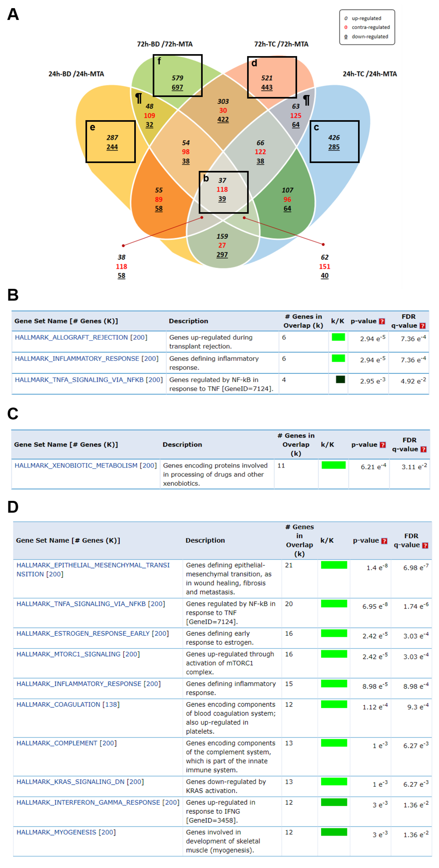Click the dark green k/K bar in table B
Screen dimensions: 439x868
click(340, 379)
